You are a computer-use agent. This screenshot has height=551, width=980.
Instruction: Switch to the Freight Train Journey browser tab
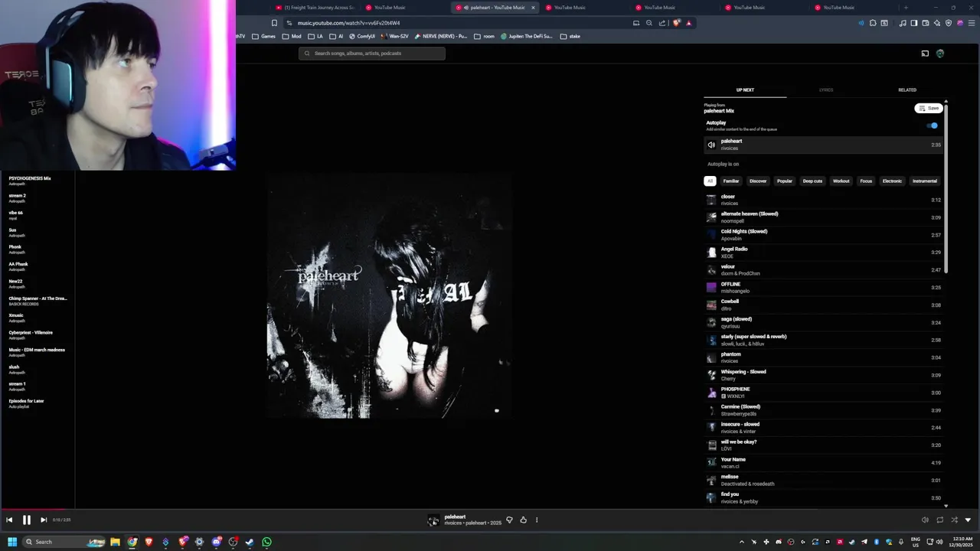[x=315, y=8]
